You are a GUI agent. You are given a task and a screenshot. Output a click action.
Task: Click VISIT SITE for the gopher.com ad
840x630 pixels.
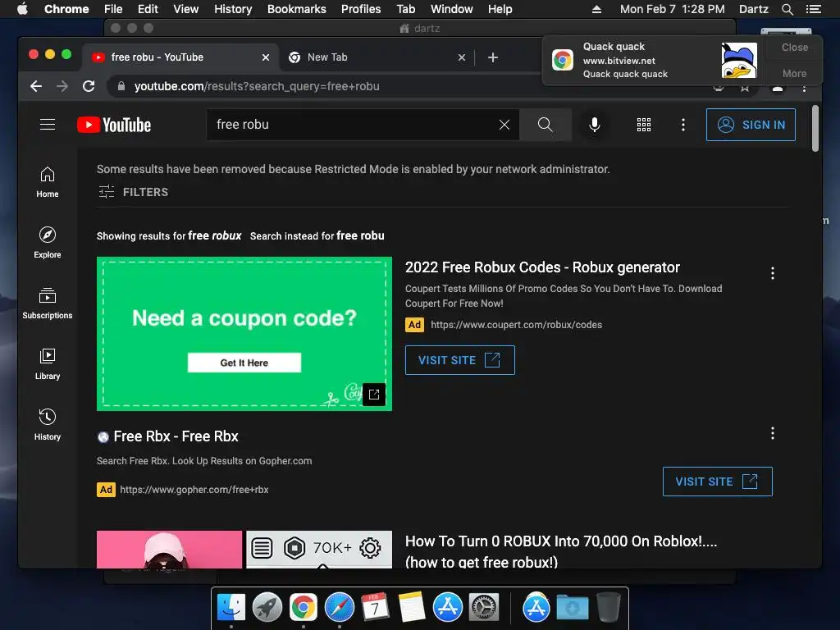(717, 482)
